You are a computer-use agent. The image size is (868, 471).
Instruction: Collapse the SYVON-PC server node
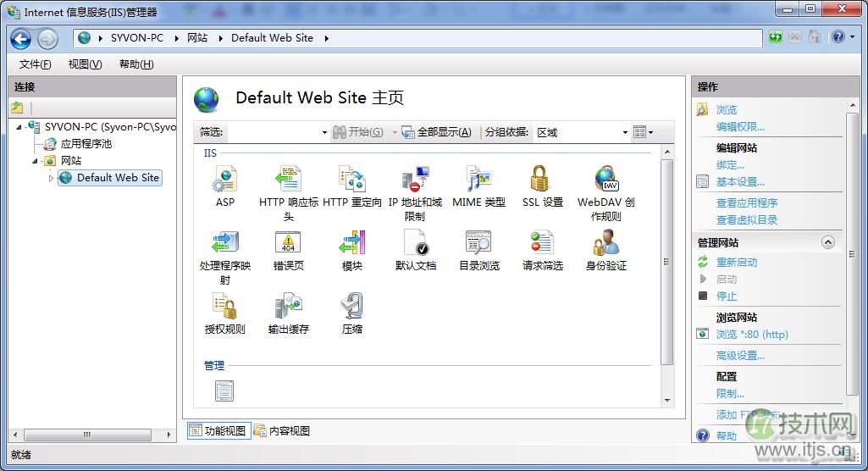pos(19,127)
